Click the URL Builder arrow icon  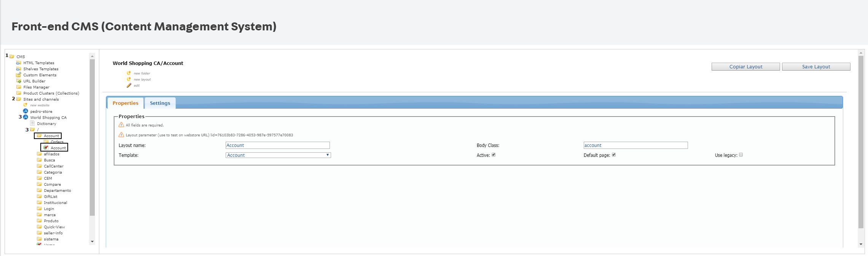[19, 81]
